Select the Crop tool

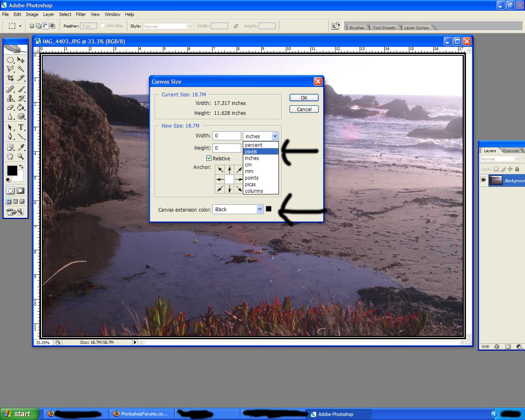pyautogui.click(x=10, y=78)
